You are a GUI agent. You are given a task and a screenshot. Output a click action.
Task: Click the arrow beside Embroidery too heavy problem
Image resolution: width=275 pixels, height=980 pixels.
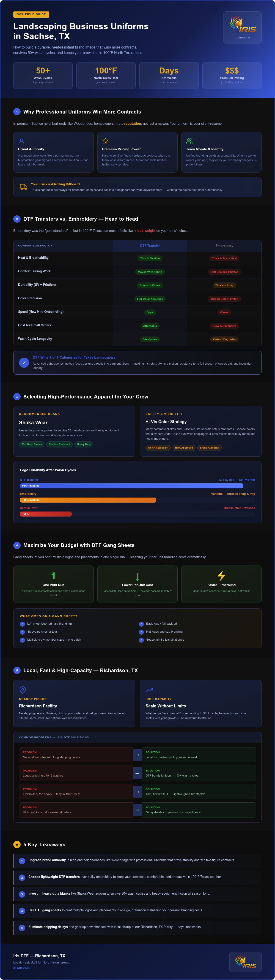point(137,792)
